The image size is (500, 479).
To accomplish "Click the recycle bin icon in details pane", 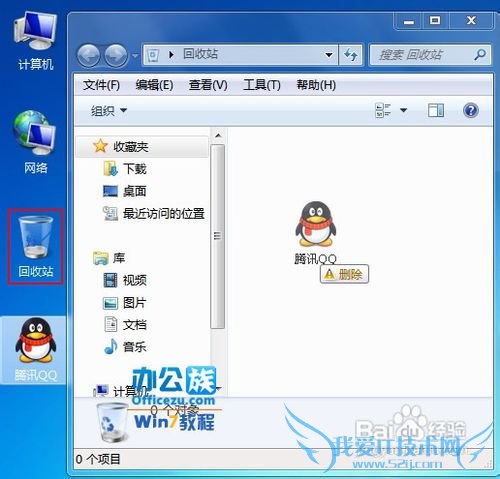I will point(112,423).
